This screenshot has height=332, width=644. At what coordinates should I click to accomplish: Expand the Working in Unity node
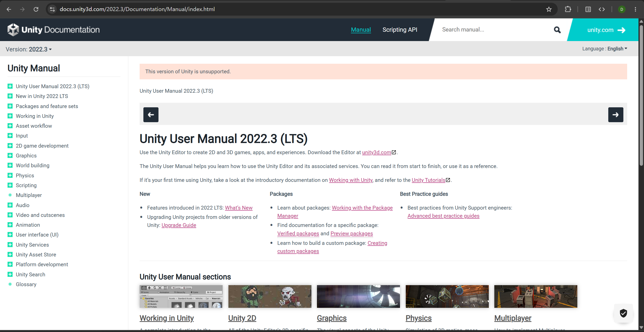(x=10, y=116)
